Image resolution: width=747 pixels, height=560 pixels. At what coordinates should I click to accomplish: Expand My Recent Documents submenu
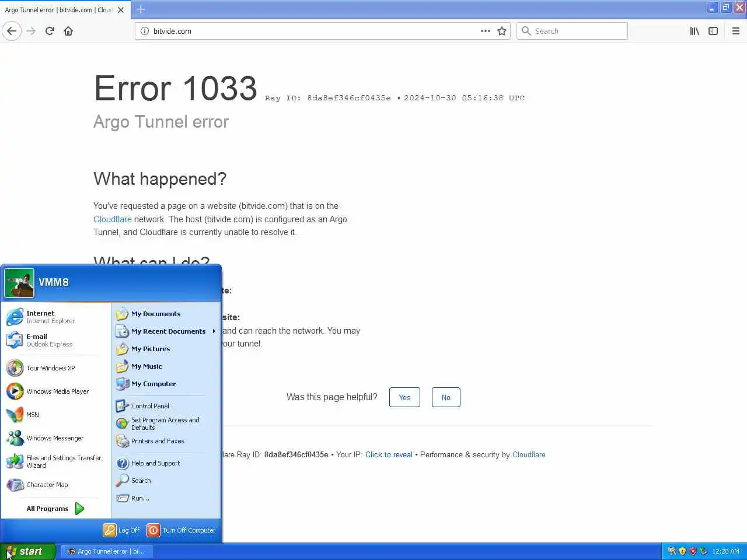click(x=166, y=331)
